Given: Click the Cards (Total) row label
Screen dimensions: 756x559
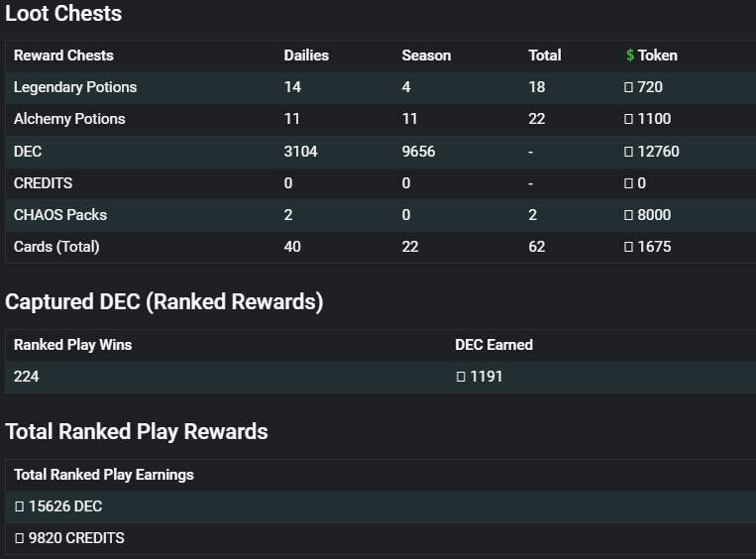Looking at the screenshot, I should coord(56,247).
